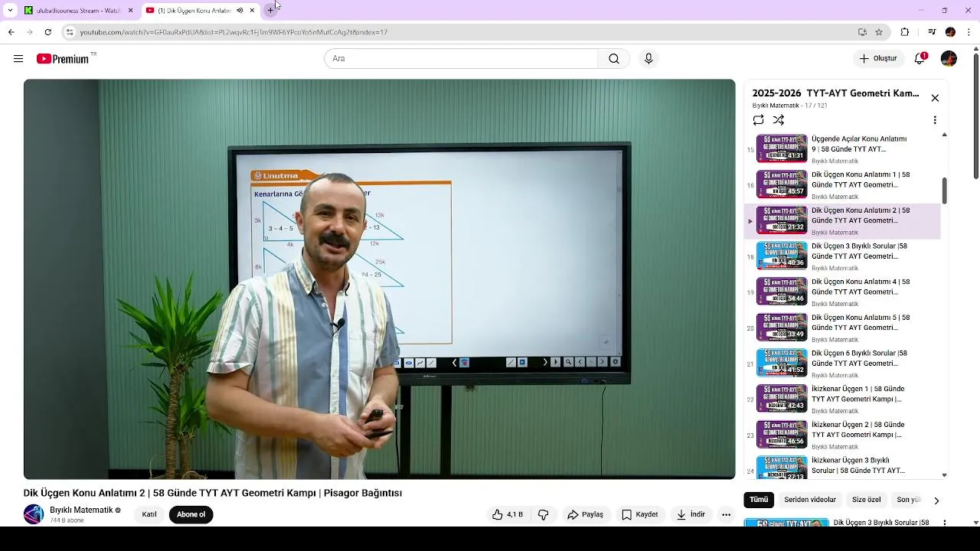This screenshot has width=980, height=551.
Task: Open the notifications bell
Action: click(920, 58)
